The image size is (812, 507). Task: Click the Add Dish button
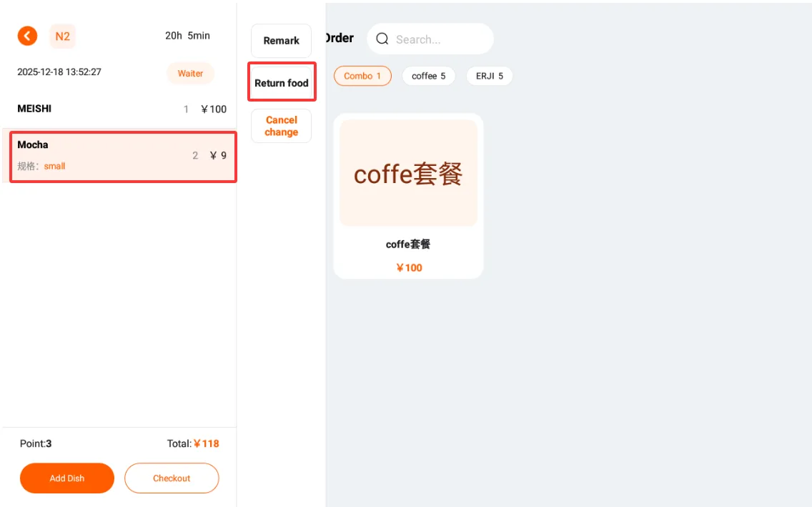click(66, 478)
